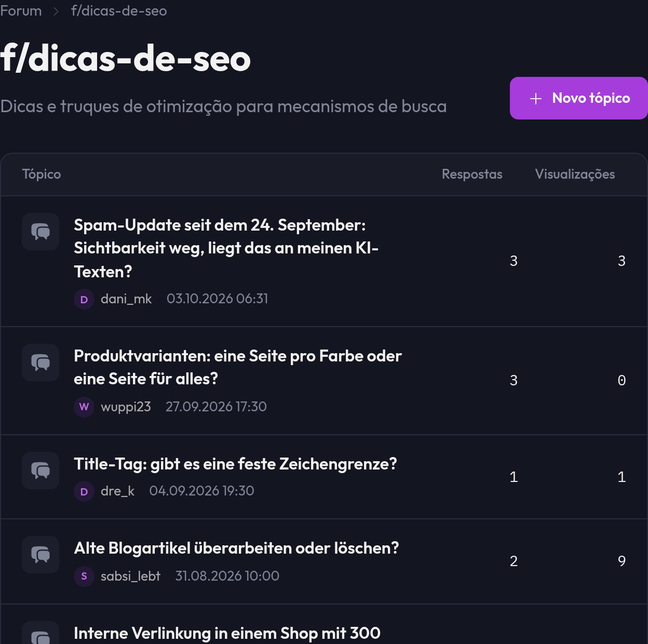Image resolution: width=648 pixels, height=644 pixels.
Task: Click the Visualizações column header
Action: tap(575, 174)
